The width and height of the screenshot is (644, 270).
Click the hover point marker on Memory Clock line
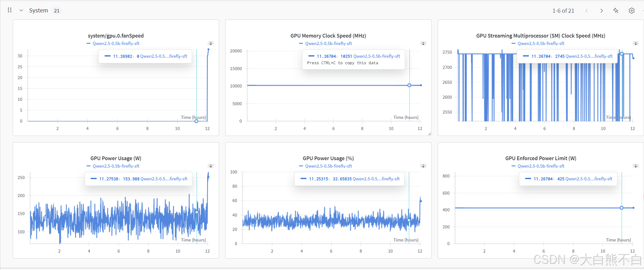click(409, 85)
